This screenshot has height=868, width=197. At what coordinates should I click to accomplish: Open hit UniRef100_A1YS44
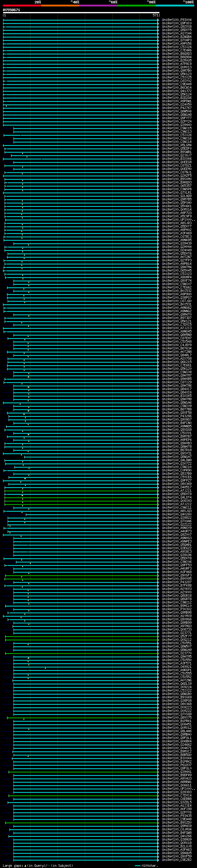pyautogui.click(x=177, y=33)
